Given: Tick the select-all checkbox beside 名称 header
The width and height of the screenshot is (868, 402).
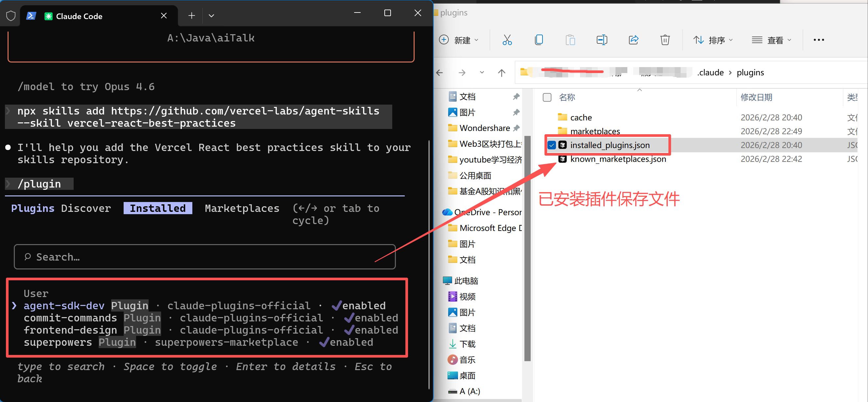Looking at the screenshot, I should click(x=547, y=97).
